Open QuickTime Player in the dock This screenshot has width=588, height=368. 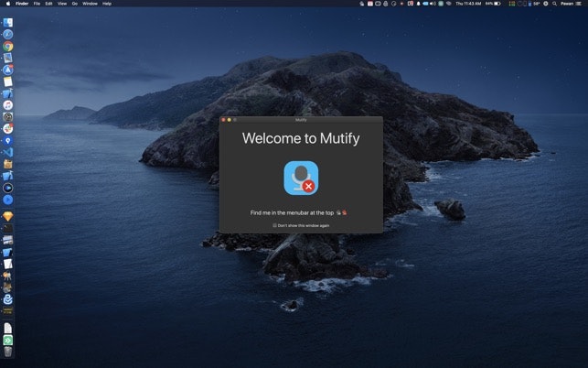point(8,188)
